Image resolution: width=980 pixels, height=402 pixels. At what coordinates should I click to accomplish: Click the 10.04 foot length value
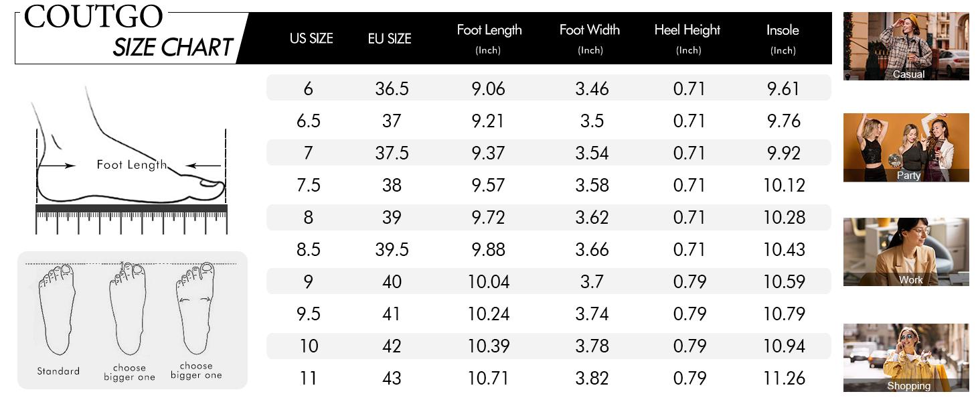(x=489, y=281)
